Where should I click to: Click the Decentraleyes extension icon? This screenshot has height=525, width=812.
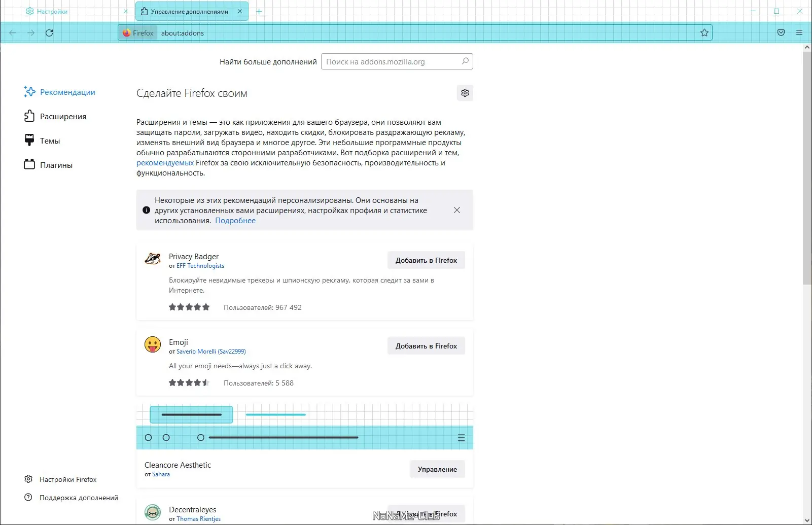click(153, 512)
